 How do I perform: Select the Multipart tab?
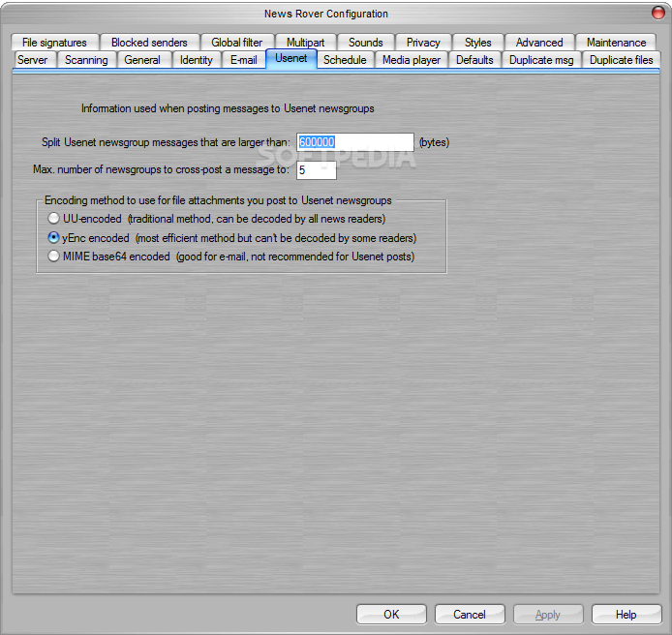tap(306, 43)
